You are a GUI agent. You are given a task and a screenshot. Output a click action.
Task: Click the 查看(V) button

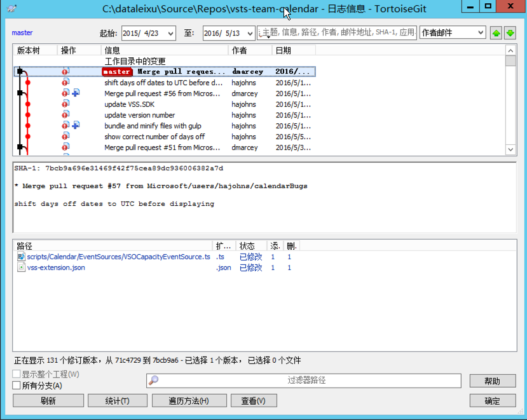click(x=253, y=400)
